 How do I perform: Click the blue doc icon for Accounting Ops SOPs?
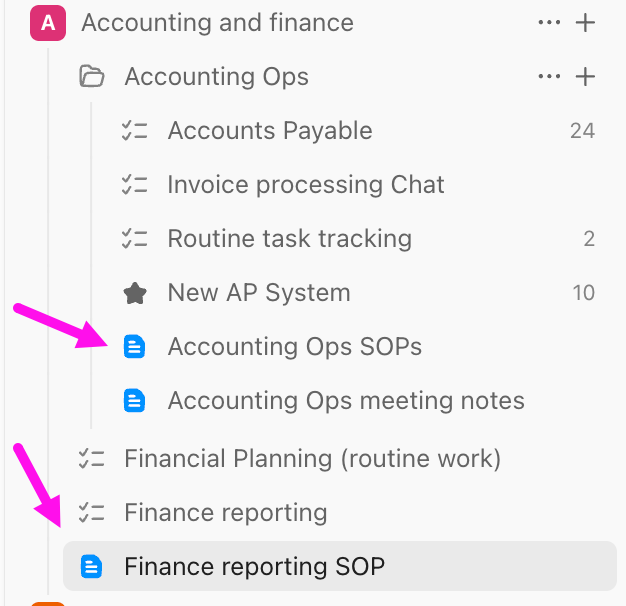[134, 347]
